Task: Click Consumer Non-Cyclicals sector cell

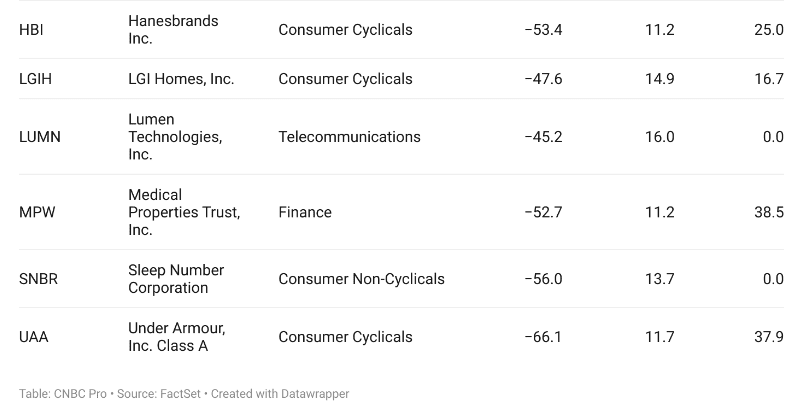Action: click(361, 279)
